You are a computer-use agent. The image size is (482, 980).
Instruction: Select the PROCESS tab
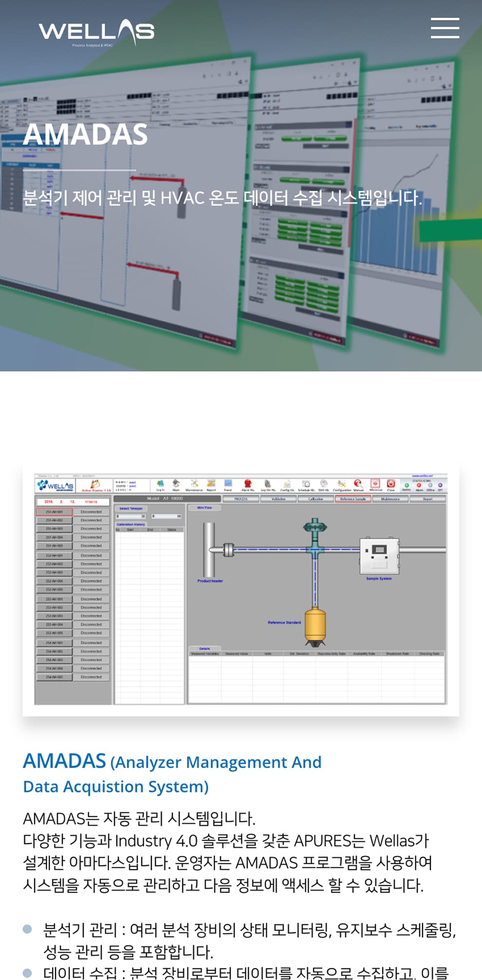pyautogui.click(x=241, y=499)
